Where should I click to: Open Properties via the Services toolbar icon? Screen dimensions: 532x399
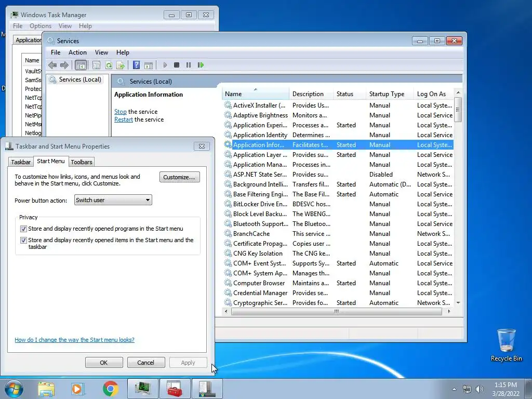(x=96, y=65)
